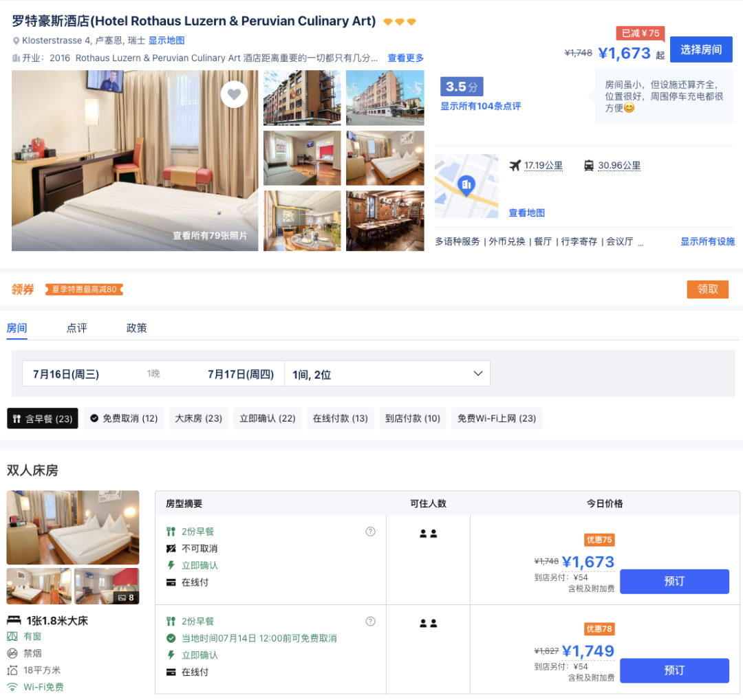Click the card icon by 在线付 in the first rate row
743x700 pixels.
(171, 582)
